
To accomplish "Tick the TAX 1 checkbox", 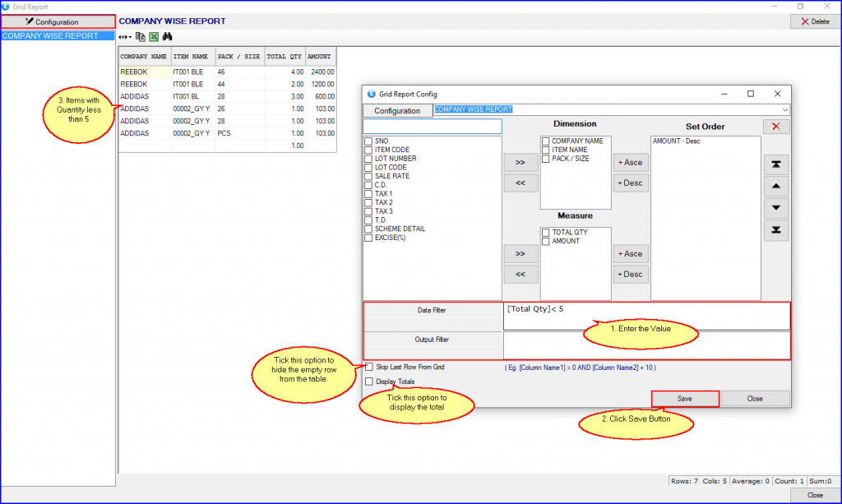I will coord(368,194).
